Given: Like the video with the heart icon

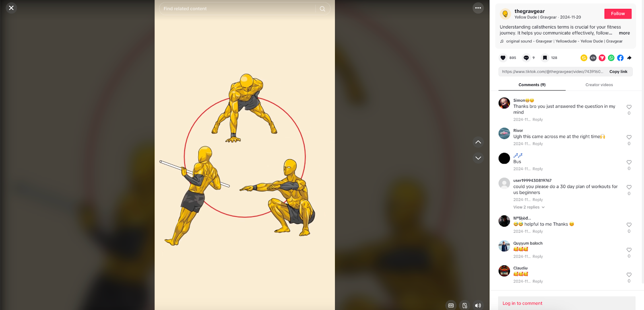Looking at the screenshot, I should (503, 58).
